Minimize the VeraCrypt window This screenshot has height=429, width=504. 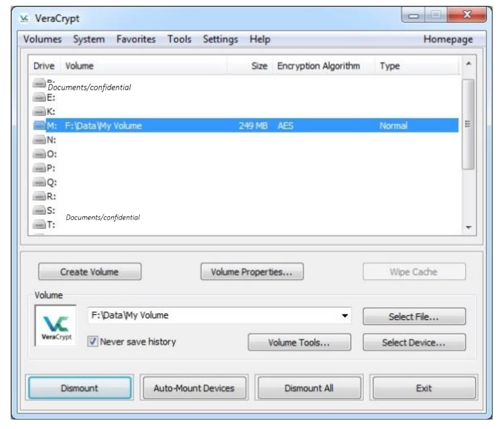tap(413, 15)
